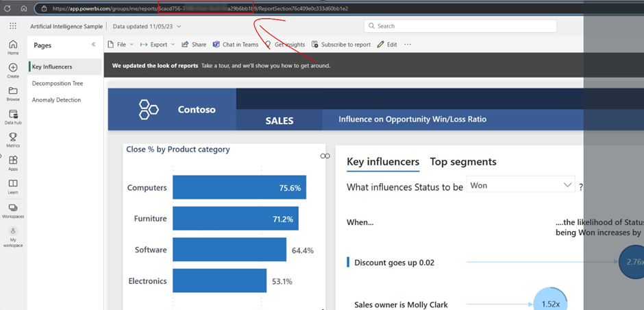
Task: Open the Won status dropdown
Action: point(521,185)
